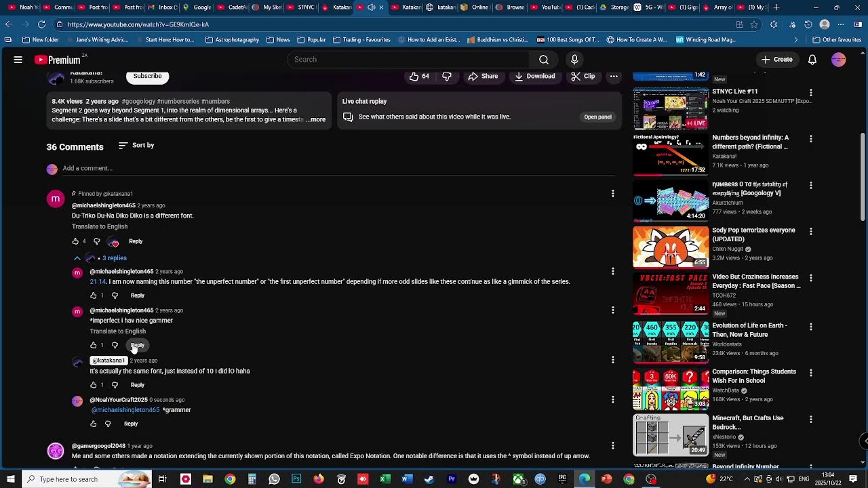This screenshot has height=488, width=868.
Task: Open menu for Sody Pop terrorizes everyone video
Action: [810, 232]
